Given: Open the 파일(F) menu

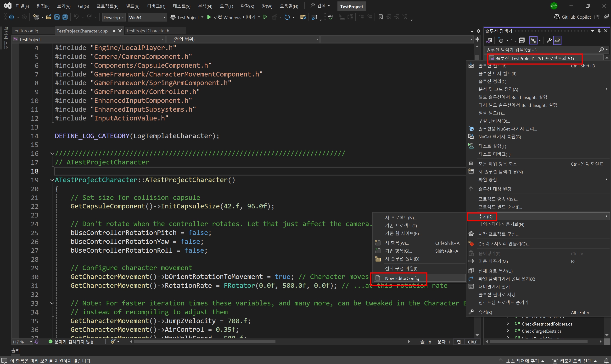Looking at the screenshot, I should [x=22, y=6].
